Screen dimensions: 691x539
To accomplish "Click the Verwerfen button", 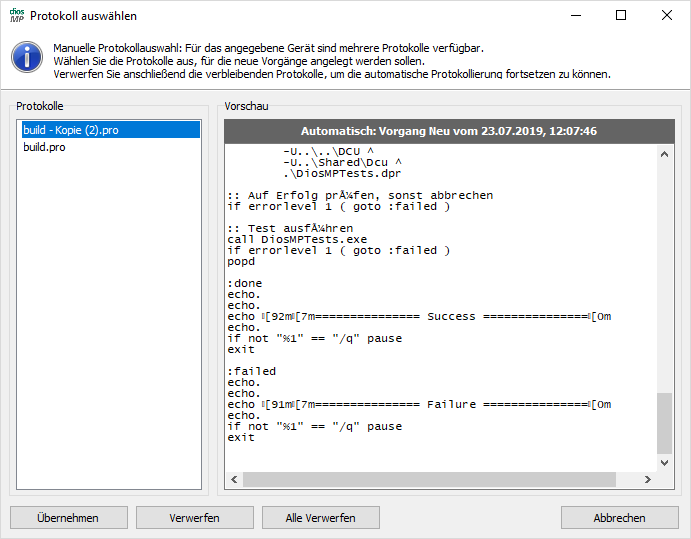I will tap(195, 517).
